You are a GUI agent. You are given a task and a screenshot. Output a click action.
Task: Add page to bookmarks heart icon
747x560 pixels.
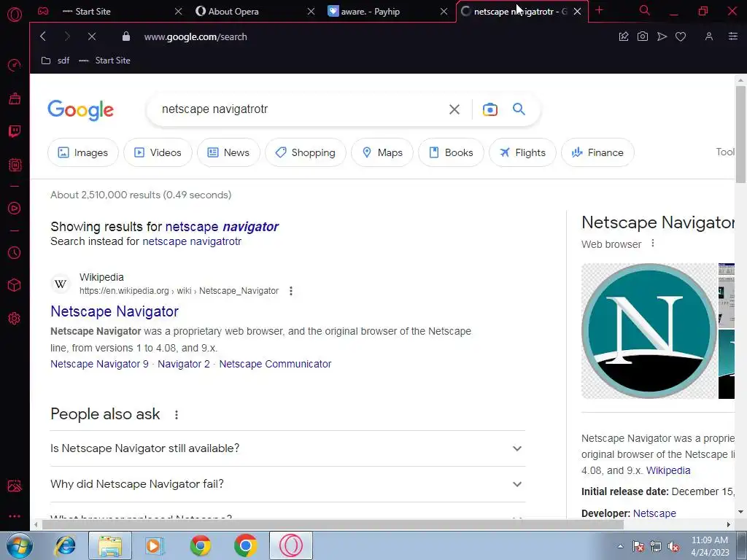click(681, 36)
